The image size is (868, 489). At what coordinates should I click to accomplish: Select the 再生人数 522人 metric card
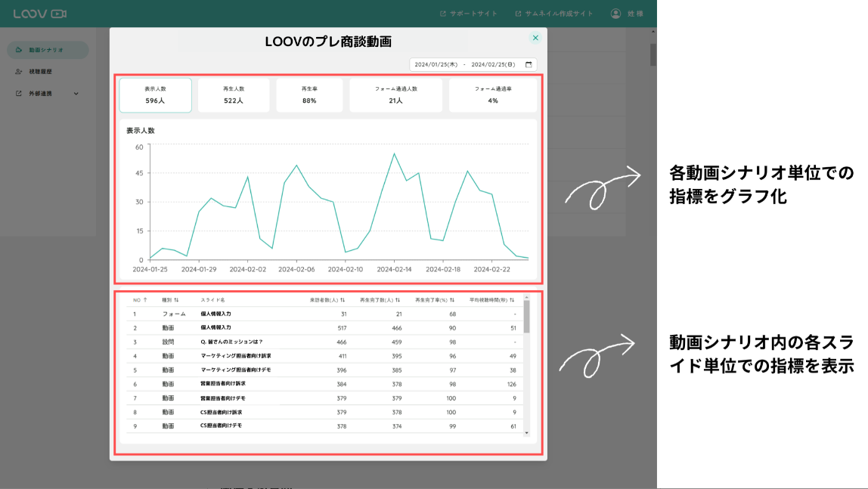(x=234, y=95)
